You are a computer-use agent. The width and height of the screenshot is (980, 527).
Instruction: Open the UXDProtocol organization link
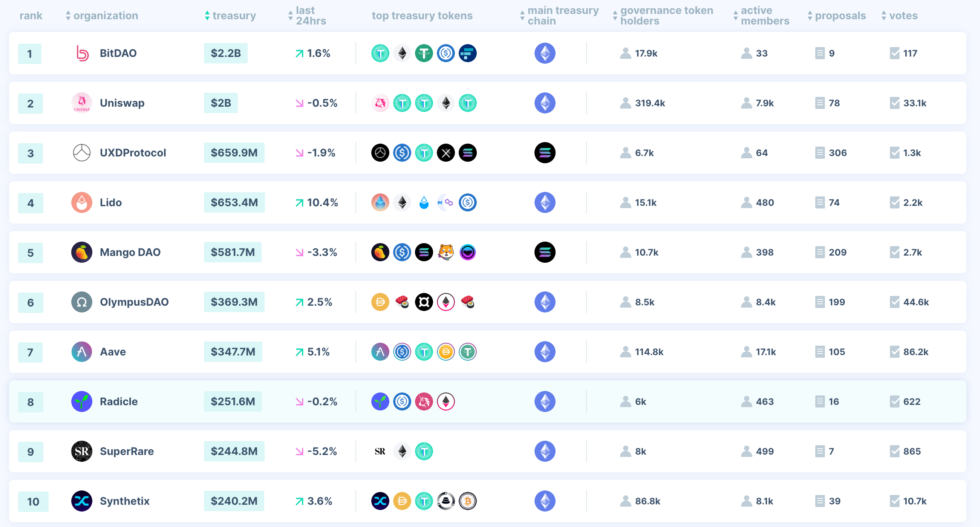point(133,153)
